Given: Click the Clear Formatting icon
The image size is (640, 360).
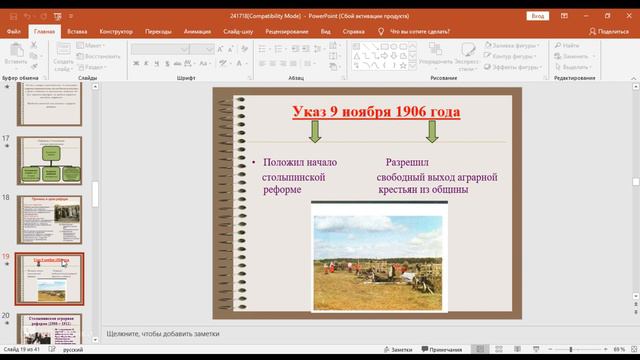Looking at the screenshot, I should coord(244,49).
